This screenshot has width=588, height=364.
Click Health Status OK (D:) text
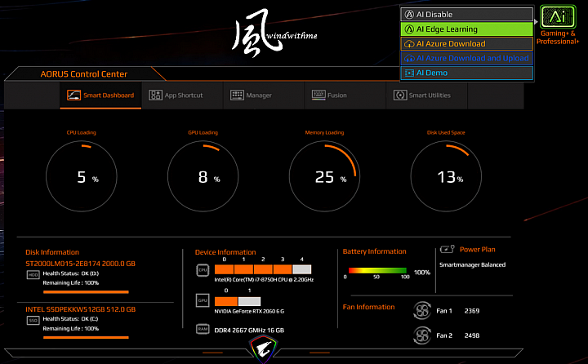point(70,273)
